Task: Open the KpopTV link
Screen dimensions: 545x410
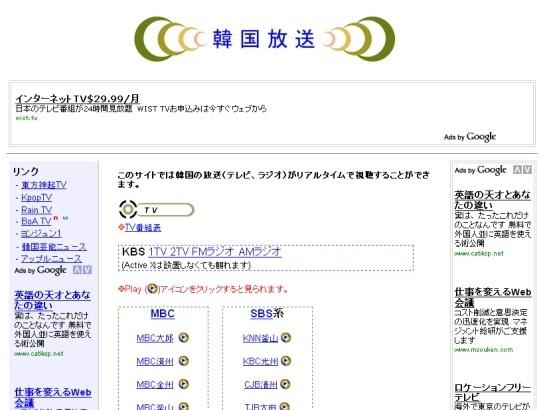Action: pyautogui.click(x=36, y=198)
